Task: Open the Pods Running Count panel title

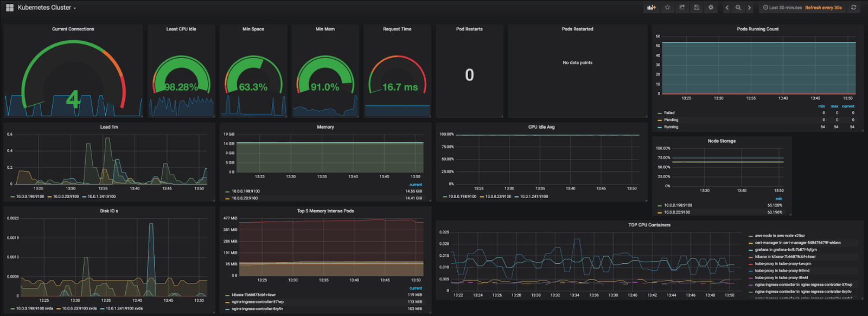Action: pos(758,29)
